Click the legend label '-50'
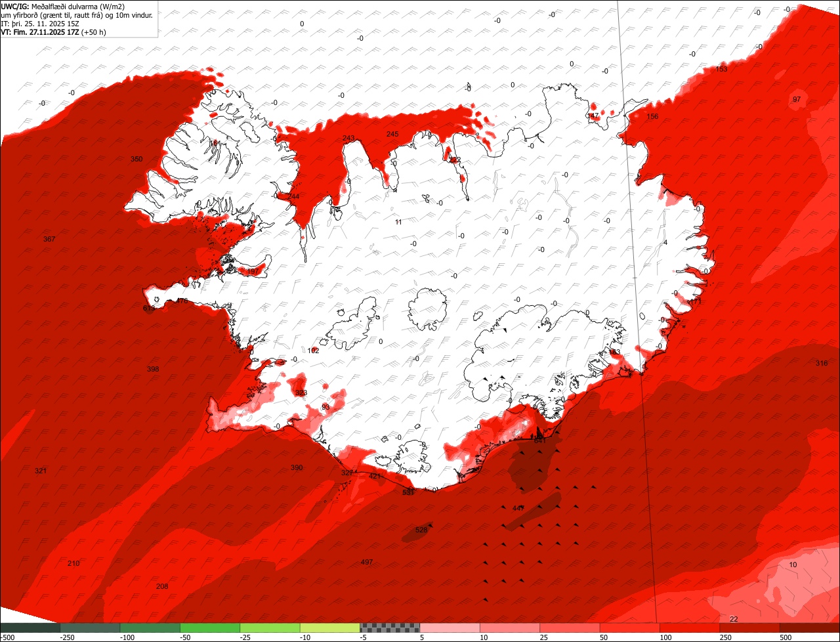 [186, 637]
